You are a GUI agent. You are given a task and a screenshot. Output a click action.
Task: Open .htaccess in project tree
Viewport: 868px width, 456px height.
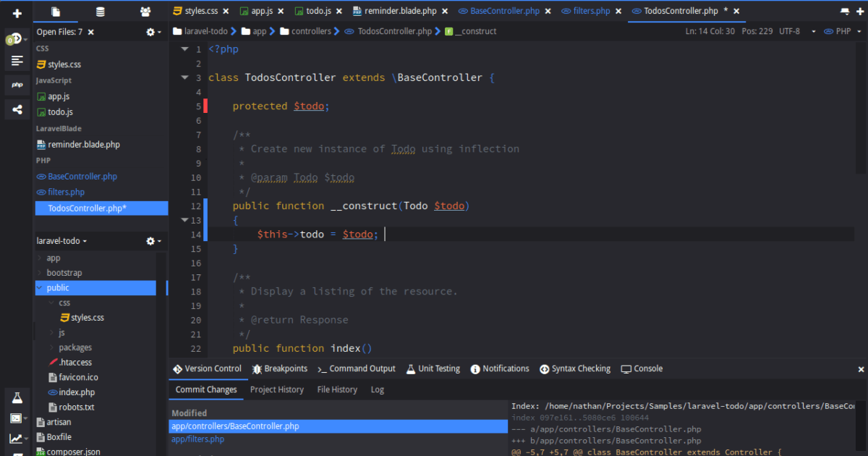click(x=76, y=362)
